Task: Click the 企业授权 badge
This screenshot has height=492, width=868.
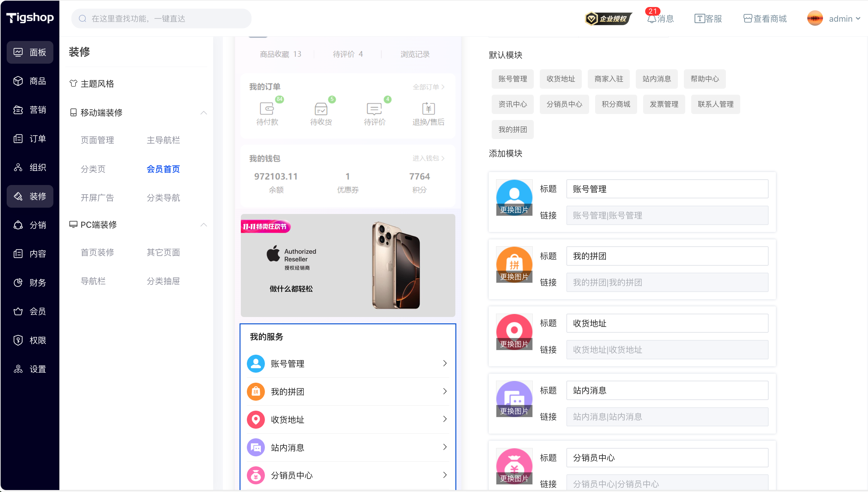Action: point(608,19)
